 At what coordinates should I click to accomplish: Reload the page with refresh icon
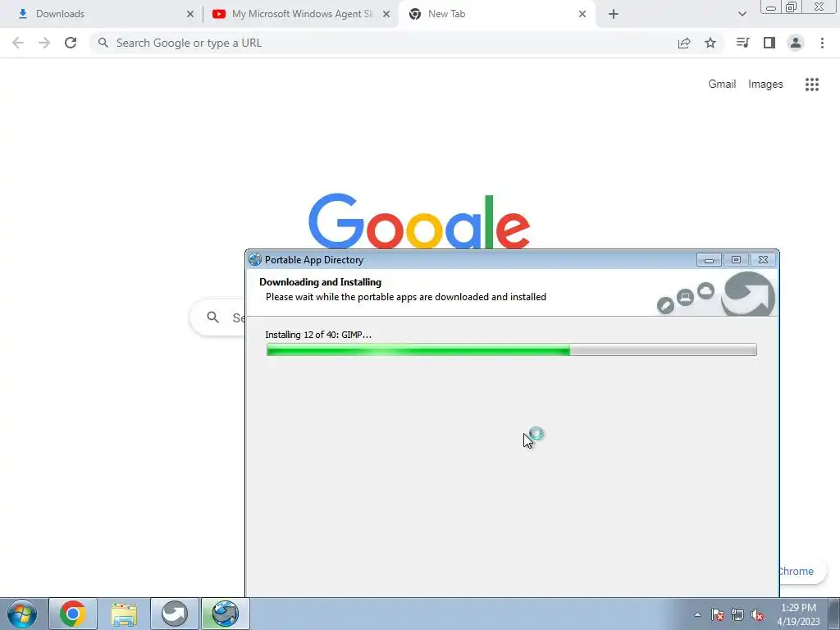coord(71,43)
